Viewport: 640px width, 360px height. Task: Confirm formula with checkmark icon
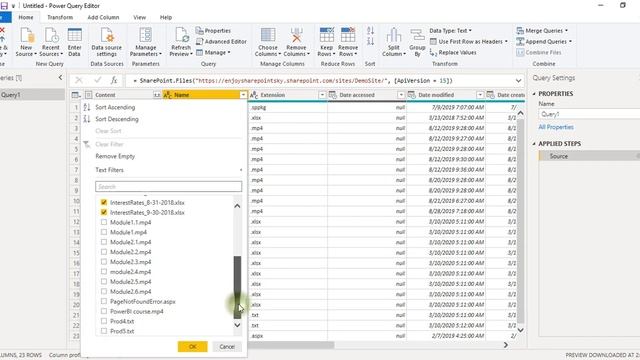(97, 80)
